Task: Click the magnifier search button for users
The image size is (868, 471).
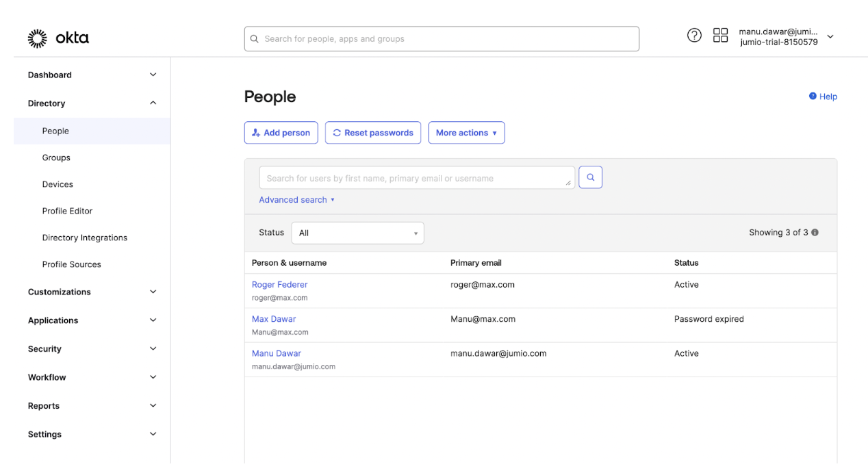Action: pyautogui.click(x=590, y=177)
